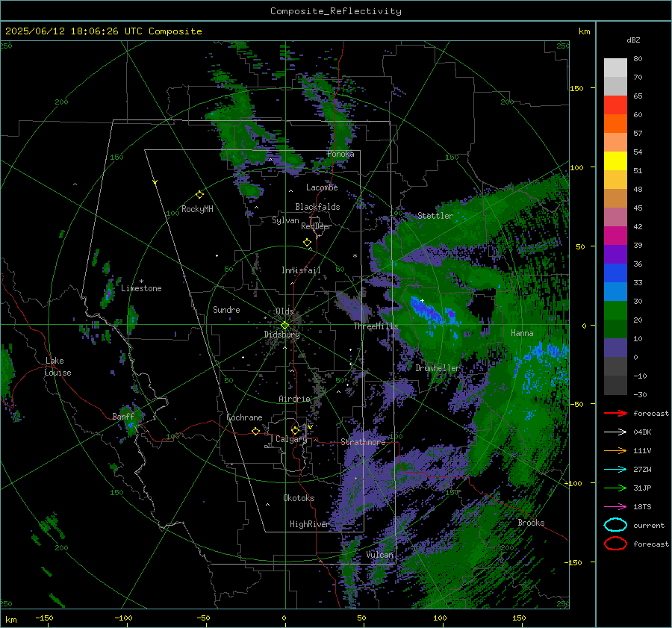This screenshot has height=628, width=672.
Task: Click the red forecast arrow in legend
Action: pyautogui.click(x=615, y=413)
